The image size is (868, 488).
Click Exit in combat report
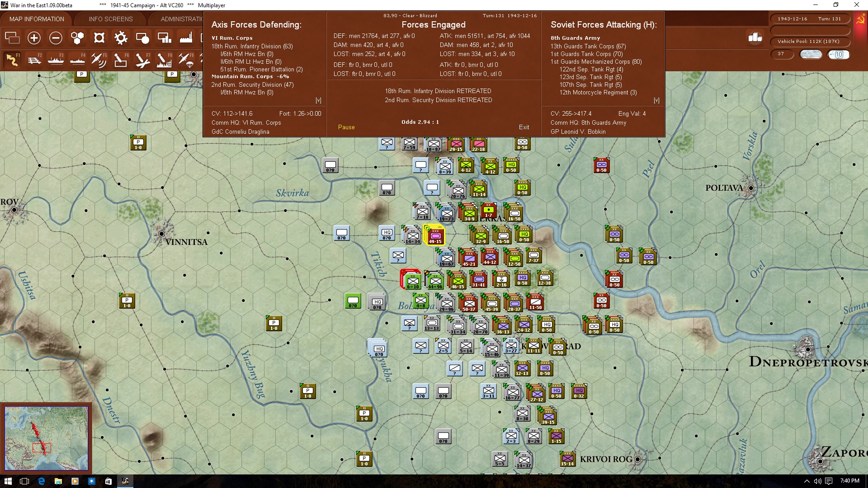(x=524, y=127)
